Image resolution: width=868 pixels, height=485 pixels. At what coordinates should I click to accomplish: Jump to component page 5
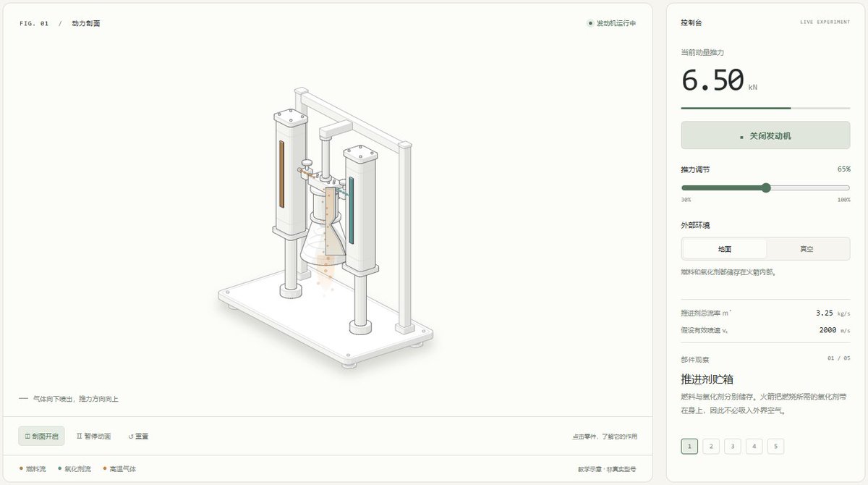point(776,446)
